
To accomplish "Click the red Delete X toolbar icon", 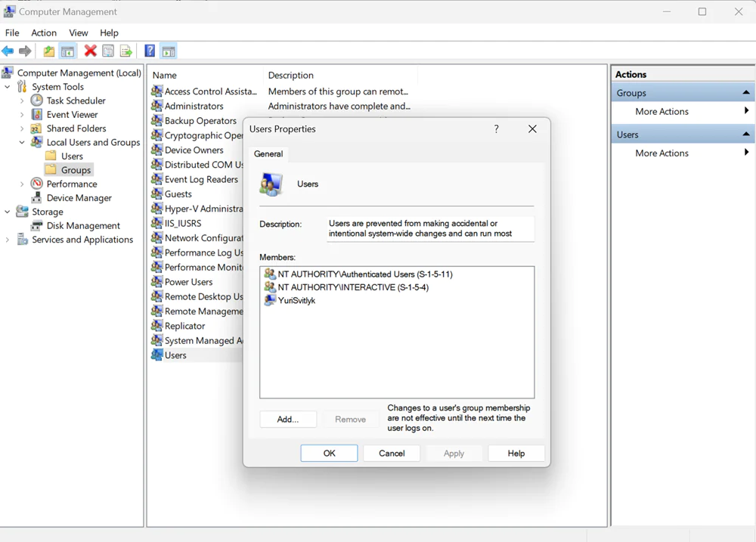I will click(90, 51).
